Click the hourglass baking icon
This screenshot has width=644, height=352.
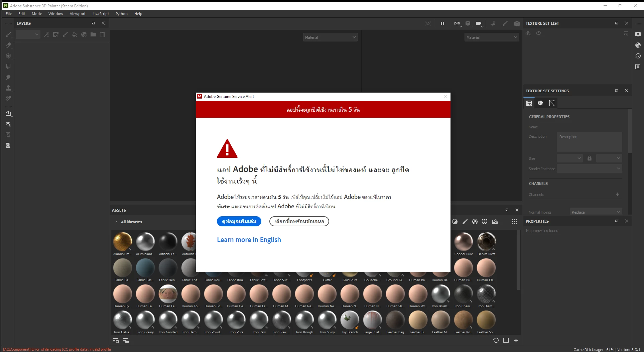8,135
